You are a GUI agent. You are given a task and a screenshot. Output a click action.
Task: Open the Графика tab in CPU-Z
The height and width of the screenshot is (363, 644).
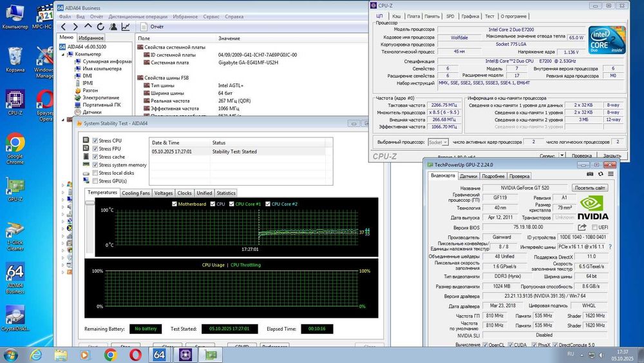click(470, 17)
